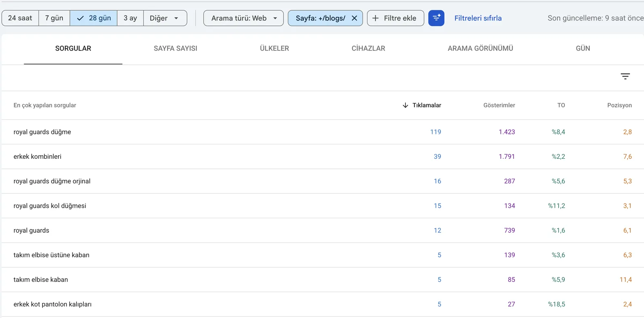Switch to the ÜLKELER tab
The width and height of the screenshot is (644, 318).
click(x=275, y=48)
